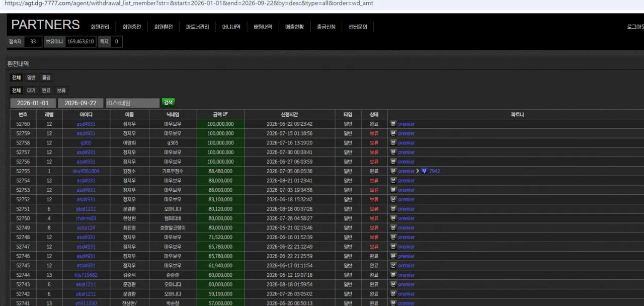The image size is (644, 306).
Task: Open member ID link g305
Action: (86, 143)
